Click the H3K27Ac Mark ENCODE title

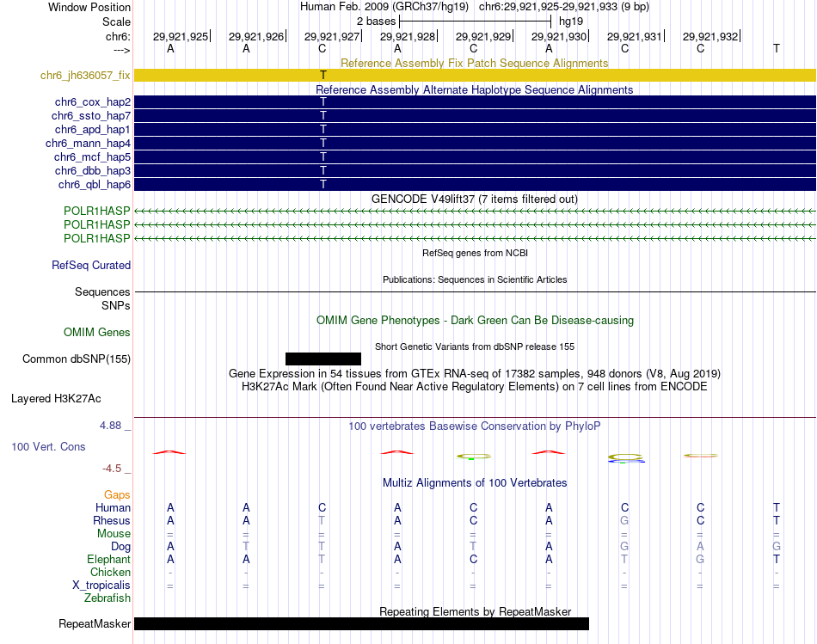[x=475, y=387]
